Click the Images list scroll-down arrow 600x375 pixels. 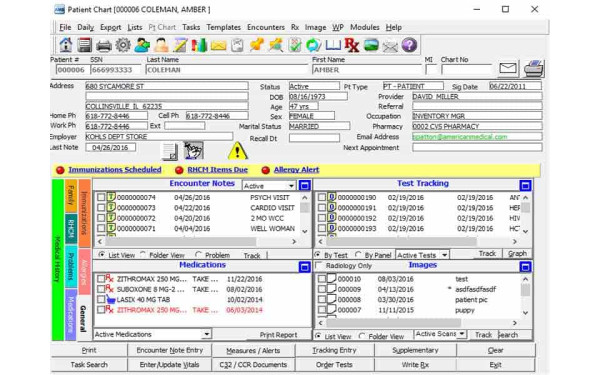pyautogui.click(x=525, y=313)
